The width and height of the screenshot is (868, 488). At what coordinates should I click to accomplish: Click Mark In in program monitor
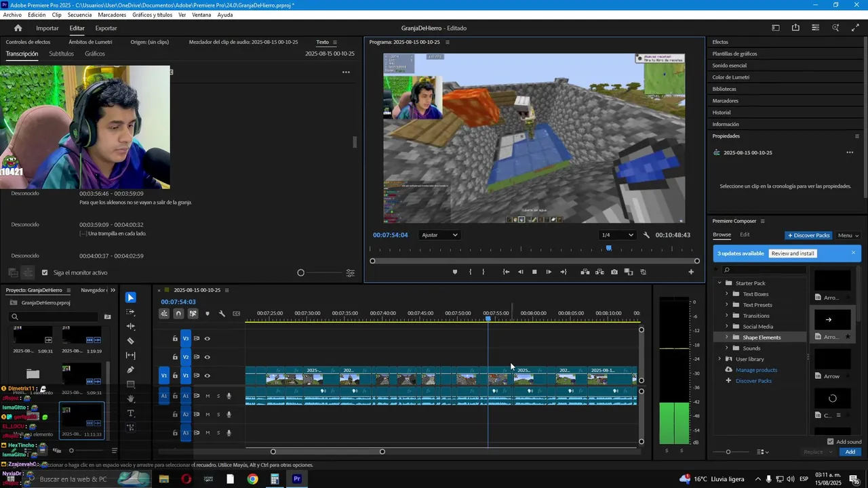point(470,272)
